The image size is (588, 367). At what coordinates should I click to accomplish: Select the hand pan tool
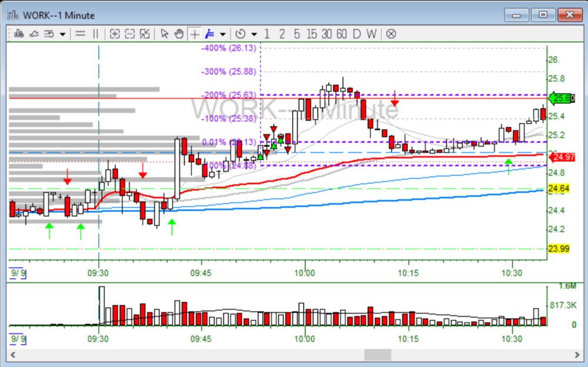point(179,34)
